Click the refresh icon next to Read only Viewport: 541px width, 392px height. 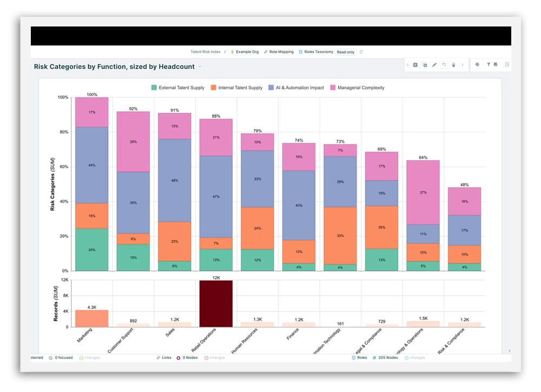pos(360,52)
